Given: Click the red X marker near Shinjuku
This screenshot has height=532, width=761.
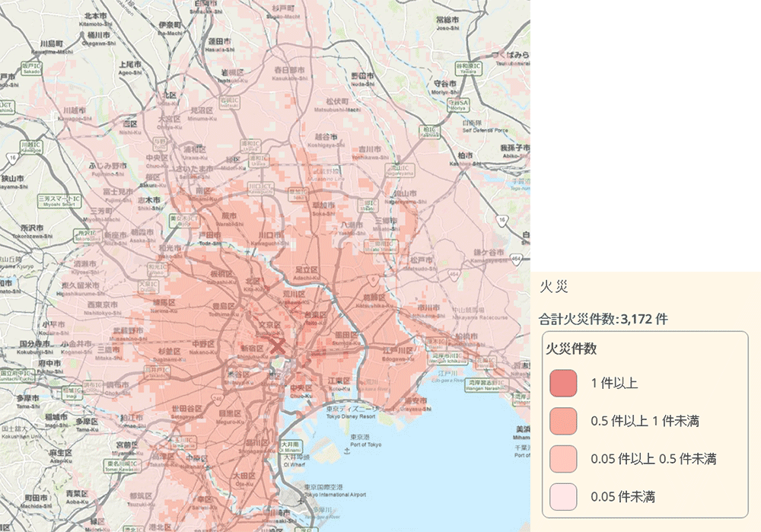Looking at the screenshot, I should (x=278, y=347).
